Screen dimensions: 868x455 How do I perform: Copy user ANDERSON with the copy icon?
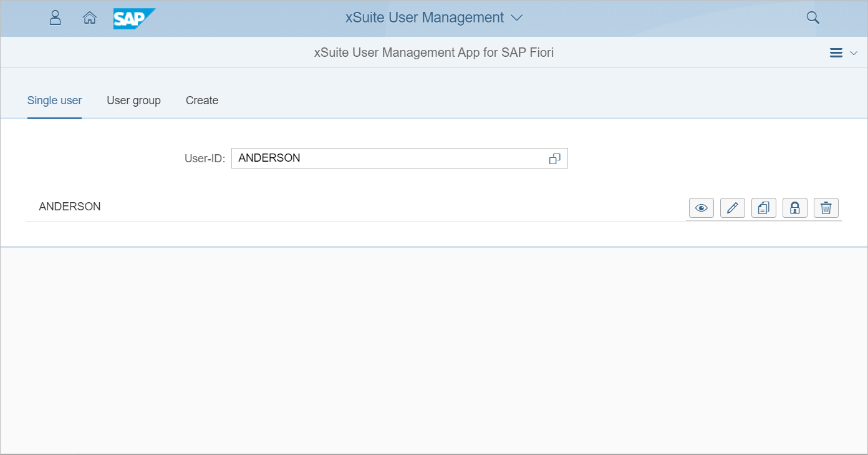(764, 208)
